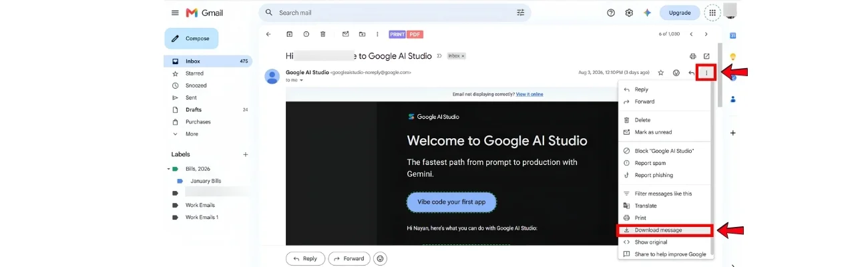Go back to inbox arrow
Image resolution: width=868 pixels, height=267 pixels.
coord(268,34)
